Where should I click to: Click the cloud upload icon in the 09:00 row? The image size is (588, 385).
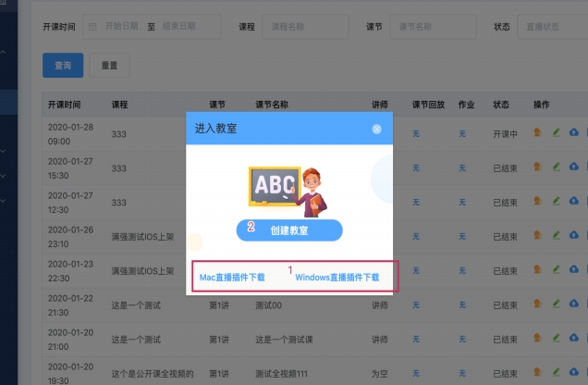[x=574, y=132]
